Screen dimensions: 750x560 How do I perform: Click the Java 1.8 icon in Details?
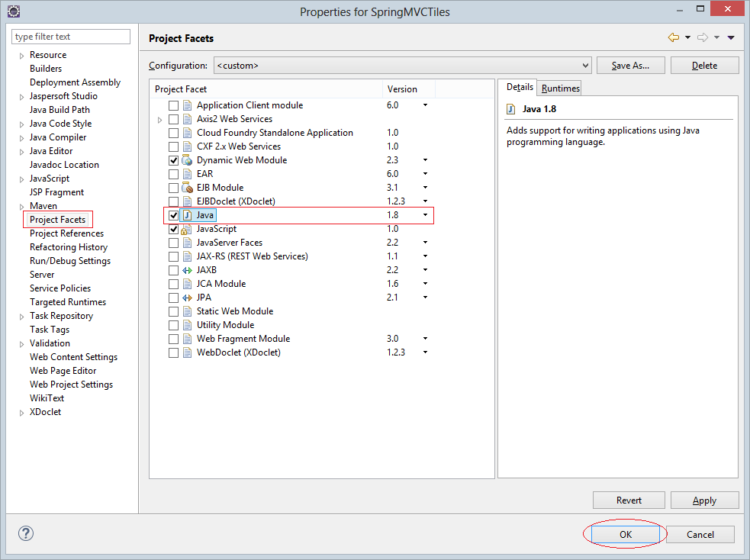coord(511,109)
